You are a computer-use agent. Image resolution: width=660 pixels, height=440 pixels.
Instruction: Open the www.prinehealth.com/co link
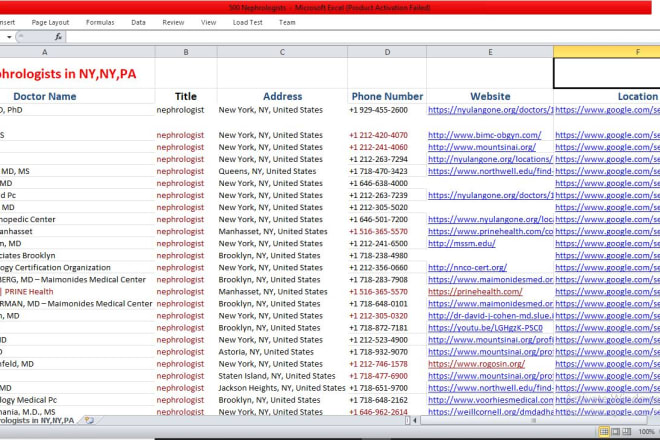pos(490,232)
